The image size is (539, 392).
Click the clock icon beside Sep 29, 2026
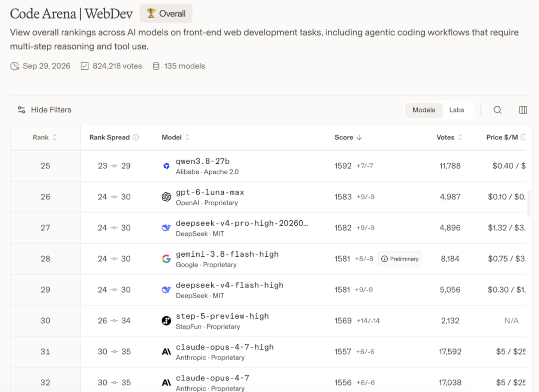click(x=15, y=66)
